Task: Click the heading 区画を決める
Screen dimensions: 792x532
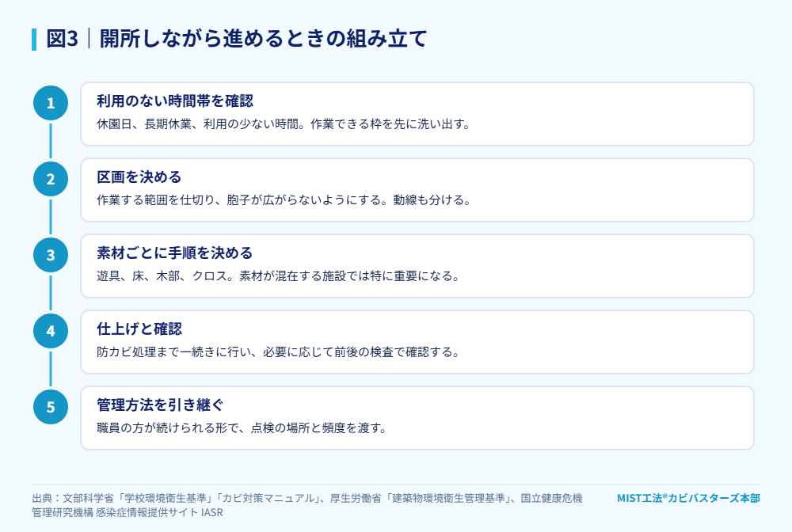Action: (139, 177)
